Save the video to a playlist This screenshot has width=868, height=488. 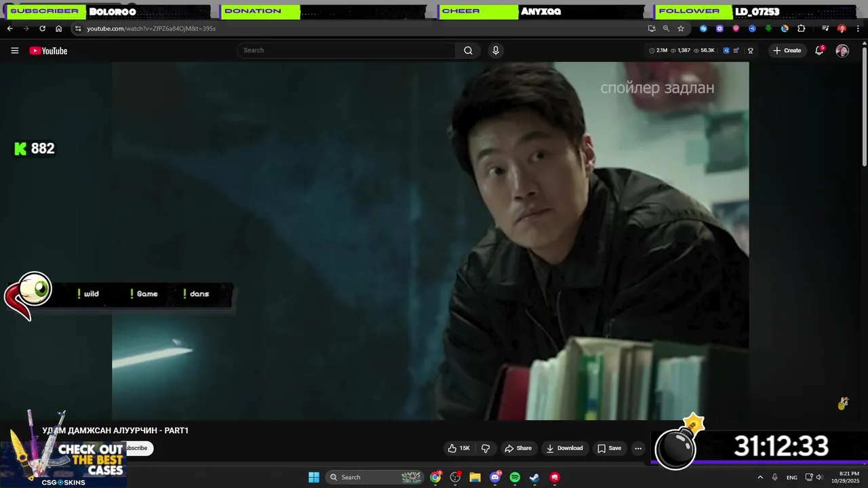pos(608,448)
